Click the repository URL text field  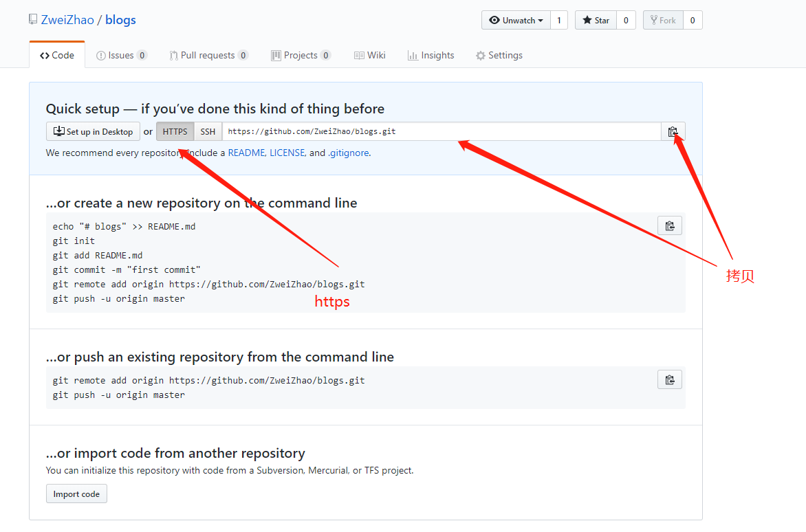pos(440,131)
